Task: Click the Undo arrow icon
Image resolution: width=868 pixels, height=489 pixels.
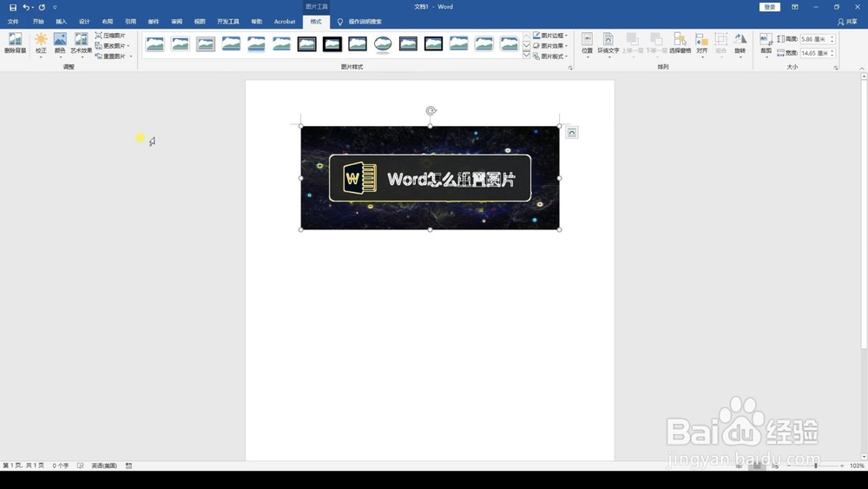Action: (25, 7)
